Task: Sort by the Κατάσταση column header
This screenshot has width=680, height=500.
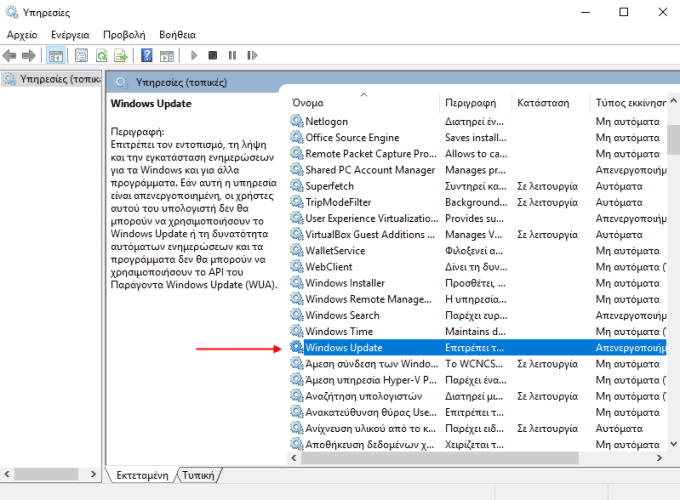Action: tap(543, 103)
